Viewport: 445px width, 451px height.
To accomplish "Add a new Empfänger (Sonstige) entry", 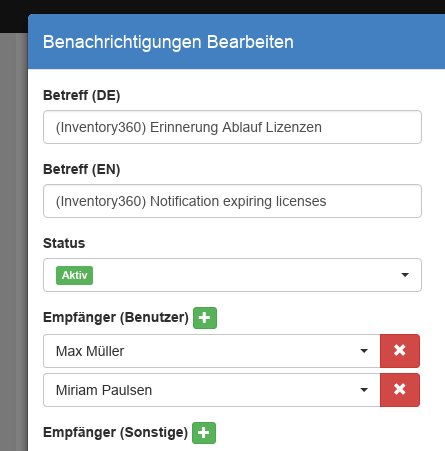I will [204, 433].
